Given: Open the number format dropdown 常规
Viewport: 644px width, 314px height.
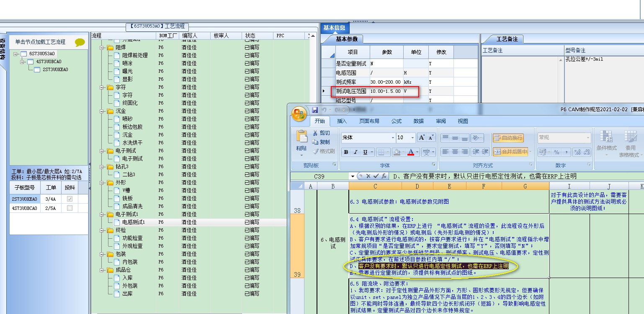Looking at the screenshot, I should pyautogui.click(x=588, y=138).
